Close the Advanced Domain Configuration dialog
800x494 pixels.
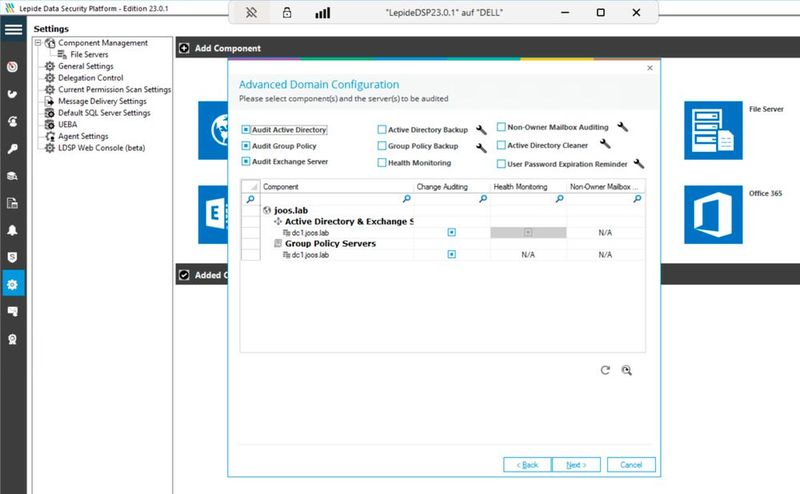pyautogui.click(x=649, y=68)
